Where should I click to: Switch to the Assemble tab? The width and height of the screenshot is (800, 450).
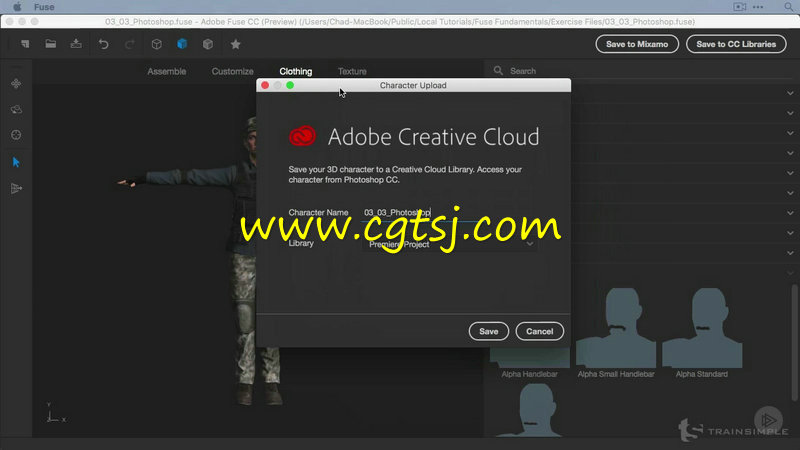(167, 71)
